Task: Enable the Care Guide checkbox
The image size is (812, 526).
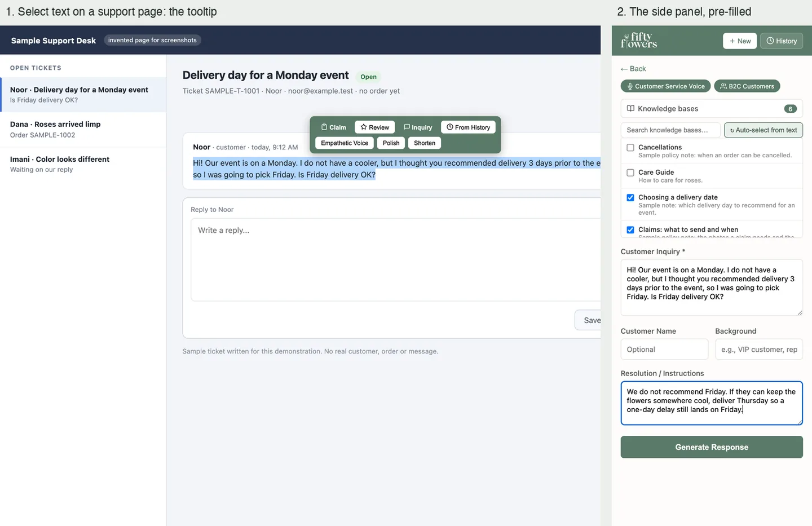Action: (630, 173)
